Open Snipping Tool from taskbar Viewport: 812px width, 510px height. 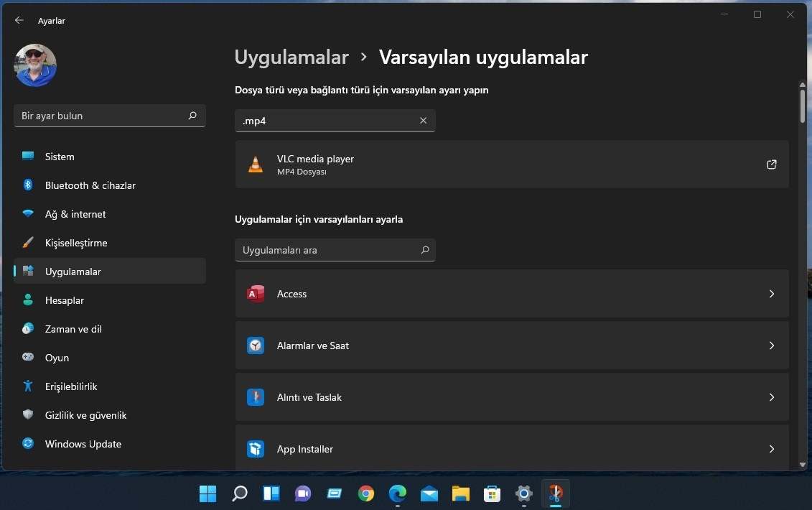pyautogui.click(x=555, y=493)
